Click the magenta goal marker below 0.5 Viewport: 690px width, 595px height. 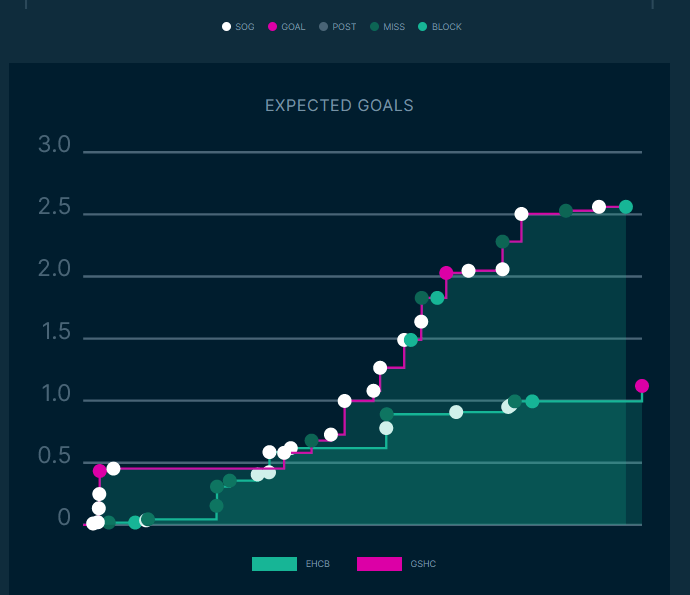coord(100,471)
